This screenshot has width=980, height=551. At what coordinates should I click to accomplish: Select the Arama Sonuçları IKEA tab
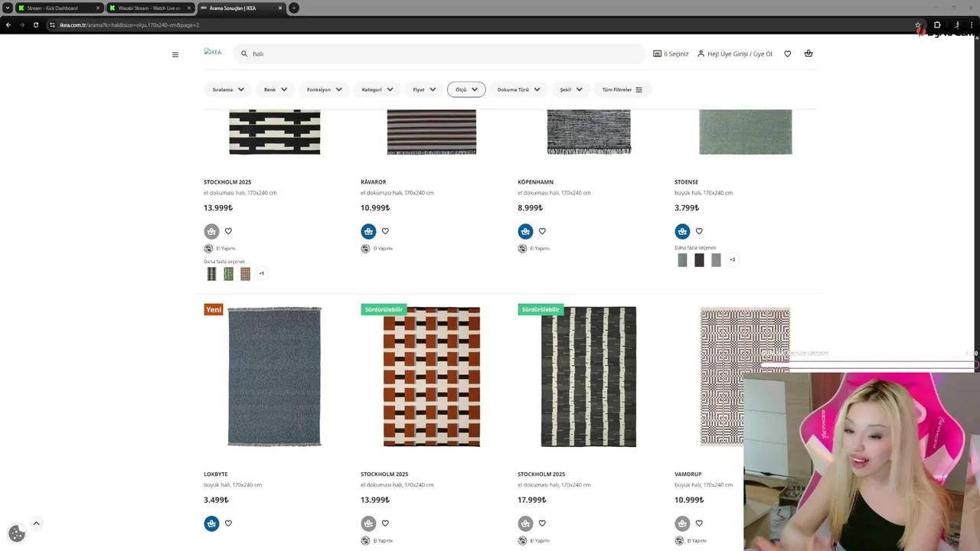(240, 8)
